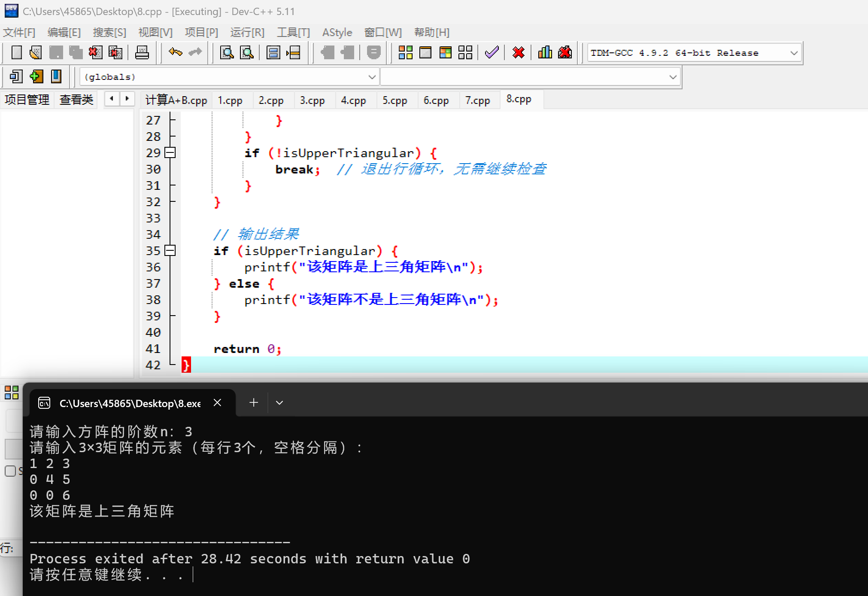Expand the (globals) scope dropdown
Viewport: 868px width, 596px height.
click(x=372, y=77)
